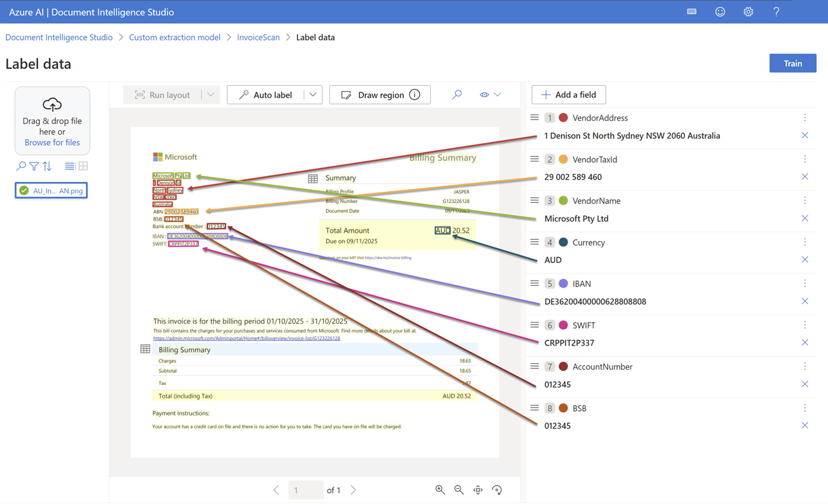Open the VendorAddress field options menu

(805, 118)
